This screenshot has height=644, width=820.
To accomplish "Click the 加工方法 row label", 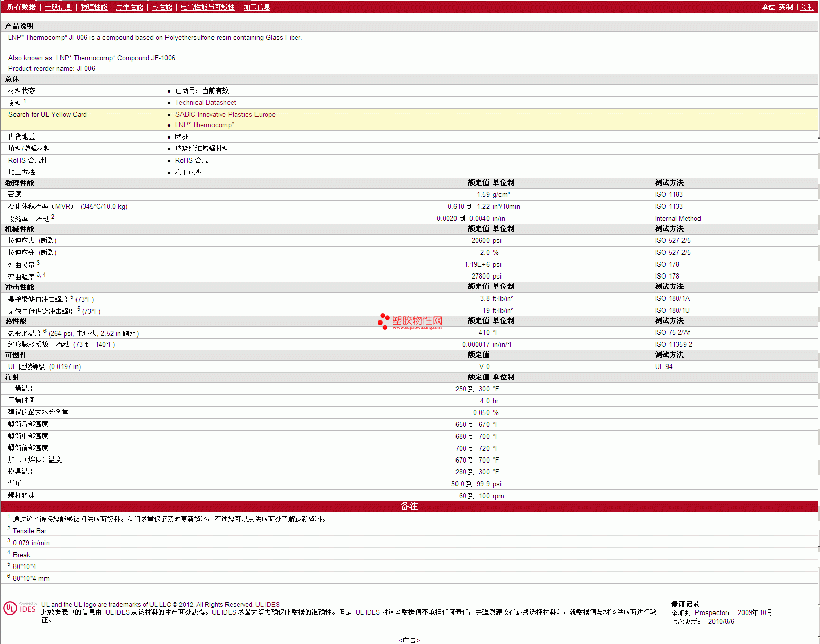I will click(21, 172).
